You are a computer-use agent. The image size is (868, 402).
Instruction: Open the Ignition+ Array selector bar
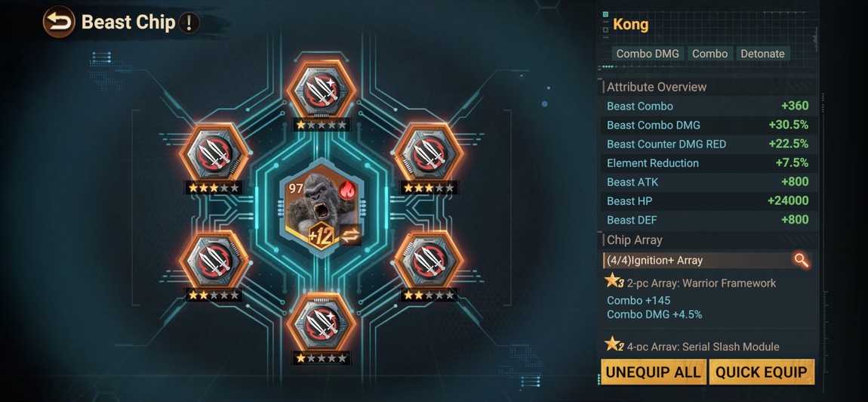pyautogui.click(x=707, y=260)
